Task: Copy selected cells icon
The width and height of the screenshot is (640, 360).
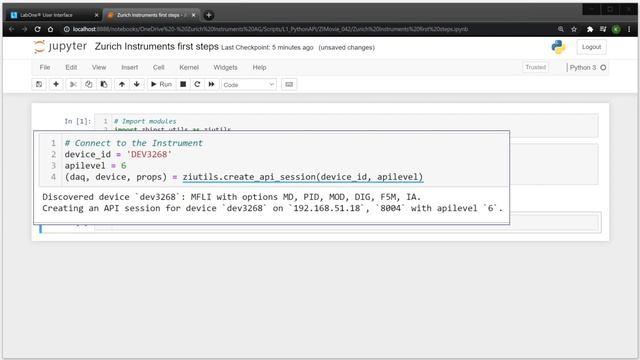Action: point(89,84)
